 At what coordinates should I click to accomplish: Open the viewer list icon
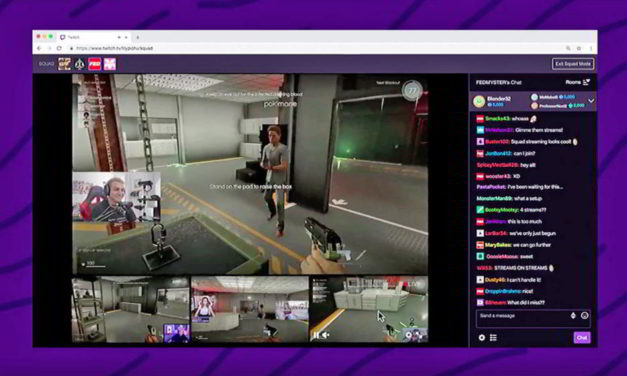click(493, 338)
